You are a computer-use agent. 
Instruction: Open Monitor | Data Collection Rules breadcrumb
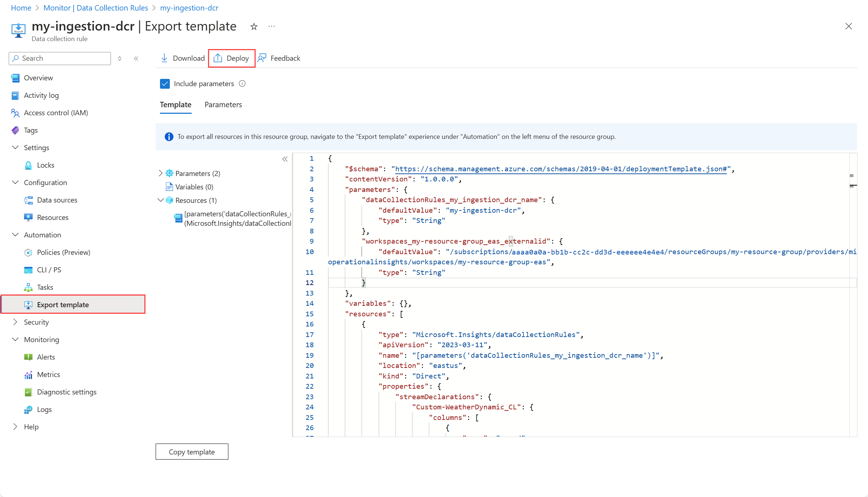[x=95, y=8]
